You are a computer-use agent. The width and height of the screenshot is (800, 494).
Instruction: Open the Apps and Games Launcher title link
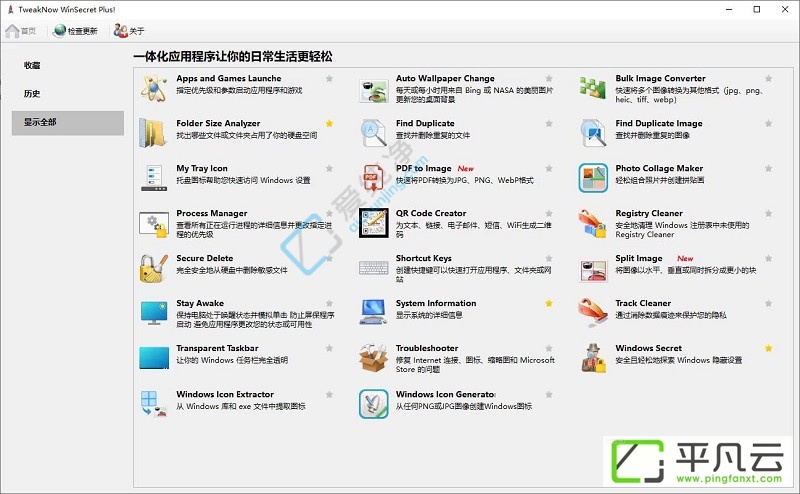pyautogui.click(x=229, y=78)
